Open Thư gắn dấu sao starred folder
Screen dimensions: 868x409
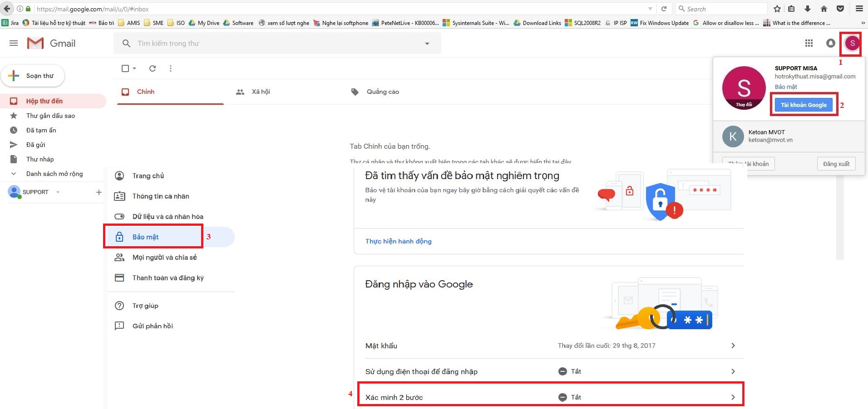coord(50,116)
